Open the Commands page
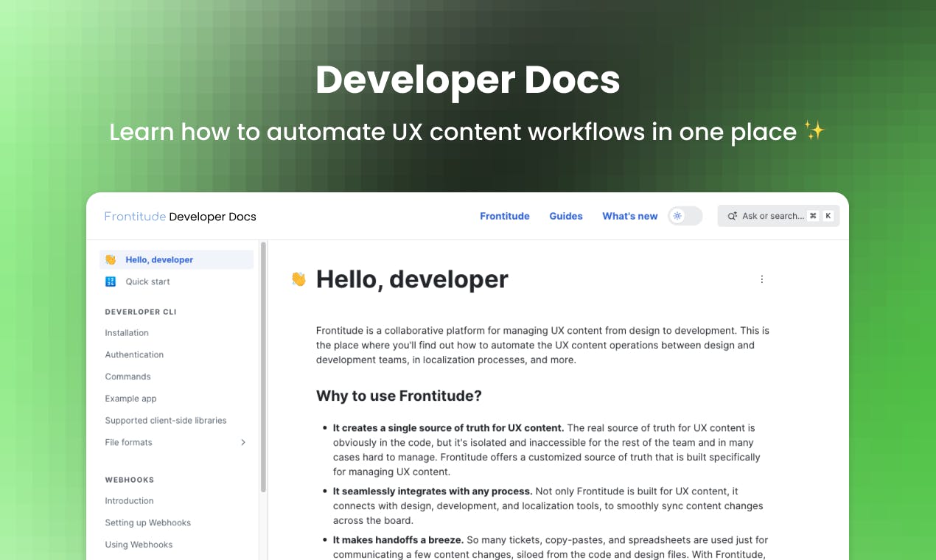This screenshot has height=560, width=936. 128,377
